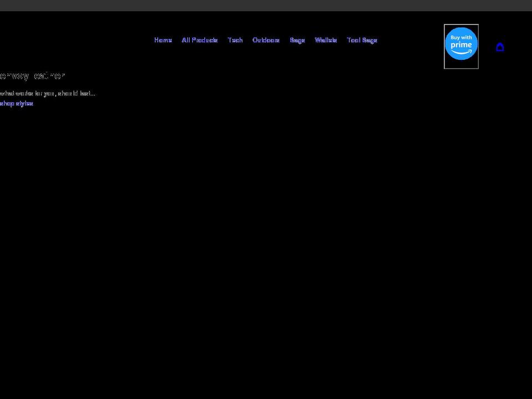This screenshot has height=399, width=532.
Task: Select the Tech navigation item
Action: [x=235, y=40]
